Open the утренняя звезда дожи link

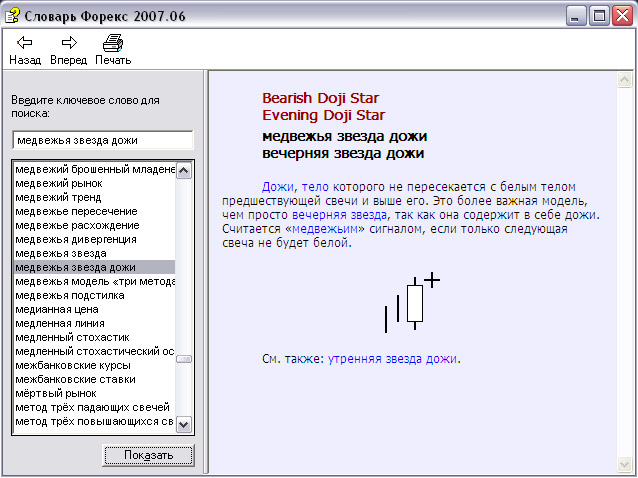click(x=392, y=359)
